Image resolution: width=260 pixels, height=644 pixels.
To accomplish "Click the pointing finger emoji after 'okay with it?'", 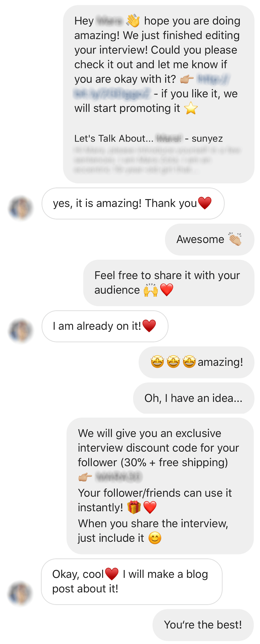I will (187, 79).
